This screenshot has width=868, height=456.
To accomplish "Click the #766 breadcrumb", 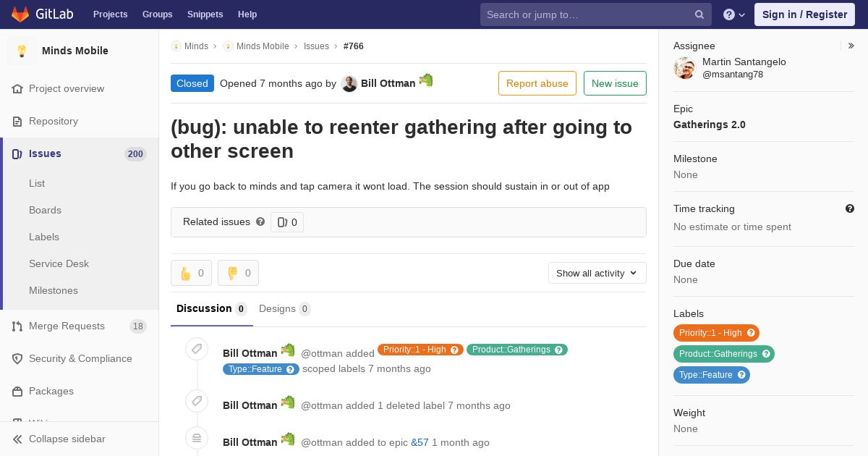I will pyautogui.click(x=354, y=46).
